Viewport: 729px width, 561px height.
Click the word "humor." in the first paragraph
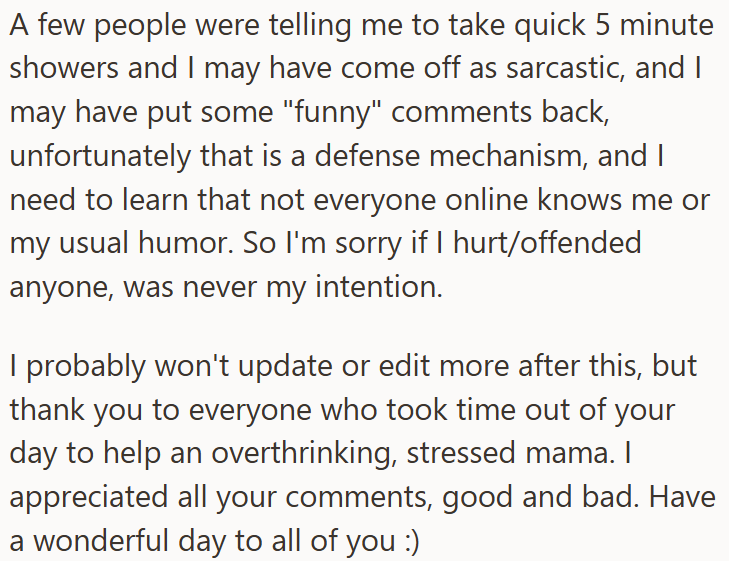pyautogui.click(x=186, y=243)
